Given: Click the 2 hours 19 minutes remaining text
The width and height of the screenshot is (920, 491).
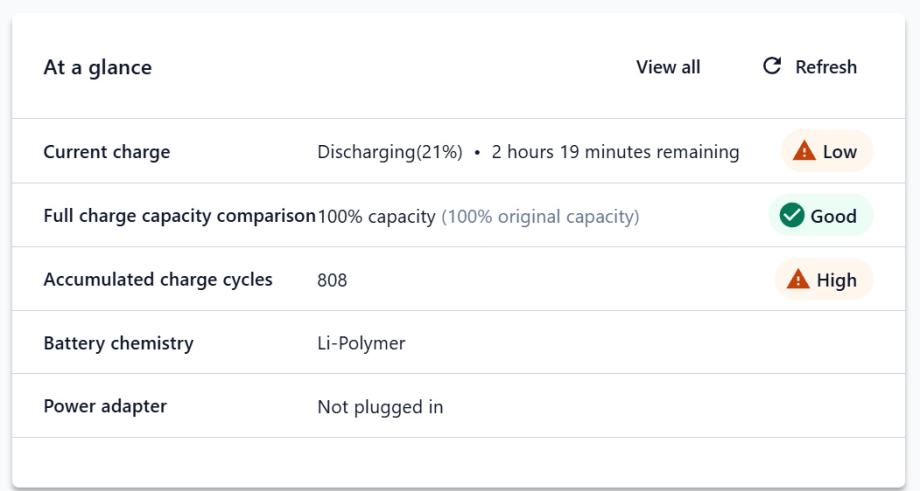Looking at the screenshot, I should [615, 152].
